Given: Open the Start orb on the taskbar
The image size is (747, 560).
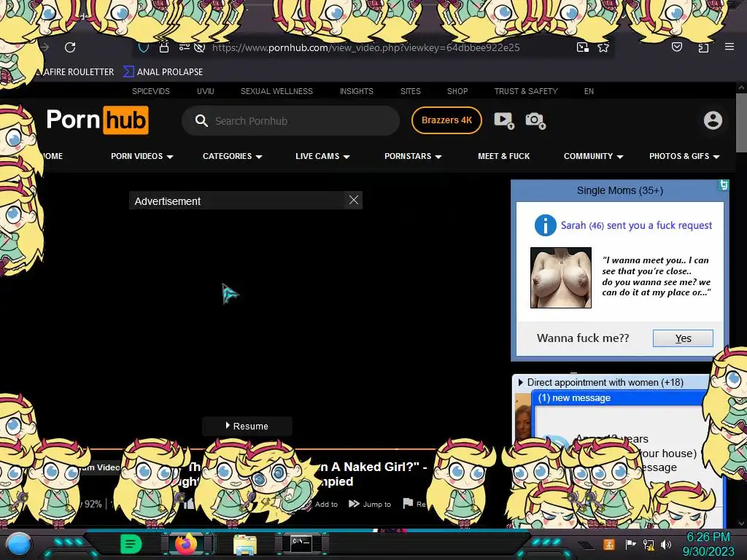Looking at the screenshot, I should click(x=18, y=544).
